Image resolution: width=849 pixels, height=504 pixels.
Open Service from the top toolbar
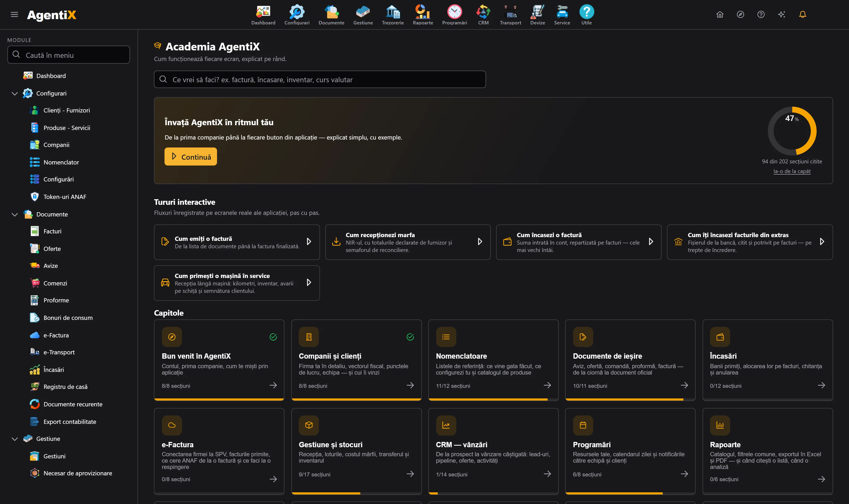coord(562,15)
